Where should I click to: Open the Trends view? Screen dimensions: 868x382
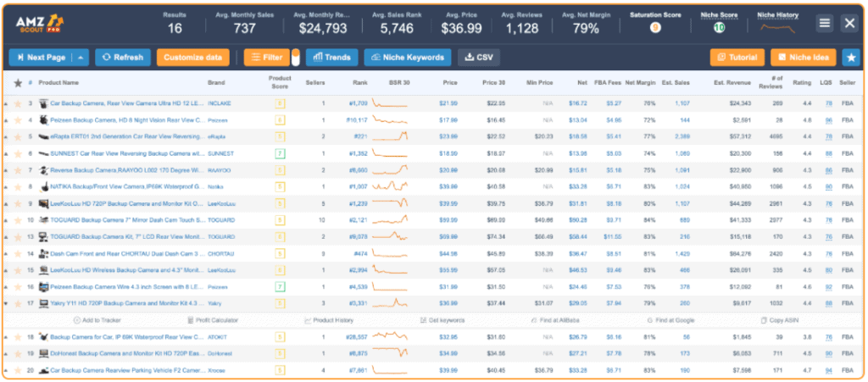331,58
